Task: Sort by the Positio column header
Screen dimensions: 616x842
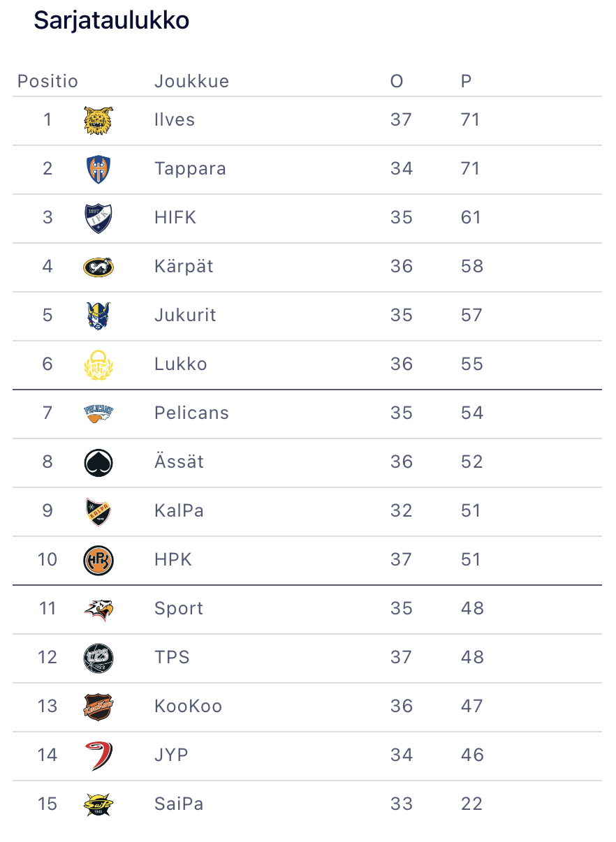Action: [x=47, y=82]
